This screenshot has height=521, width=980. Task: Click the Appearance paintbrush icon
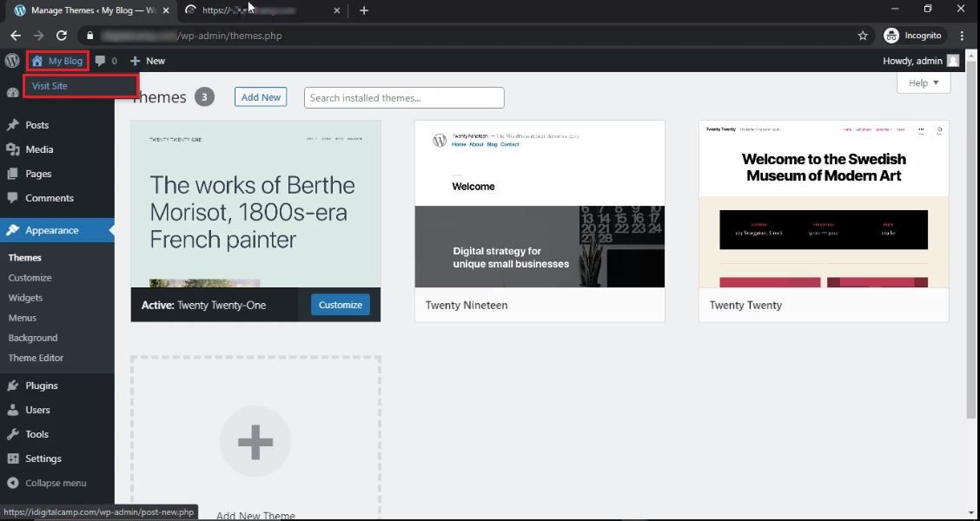coord(12,230)
